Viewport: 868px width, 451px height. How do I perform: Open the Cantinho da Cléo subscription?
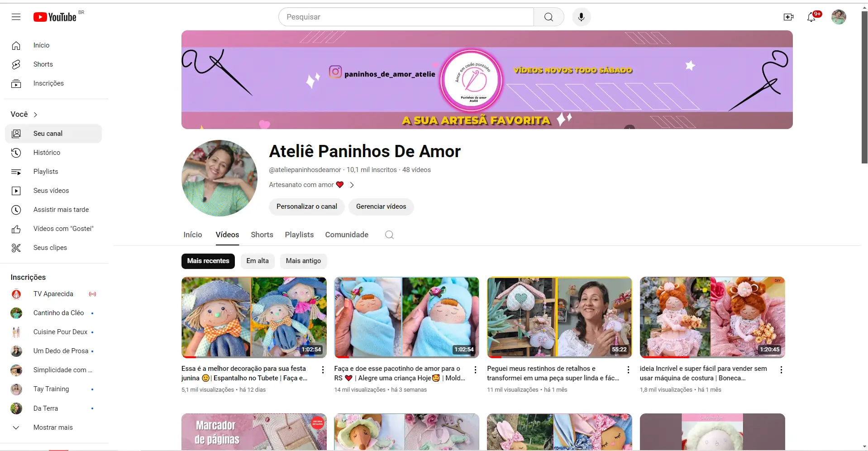pyautogui.click(x=53, y=313)
